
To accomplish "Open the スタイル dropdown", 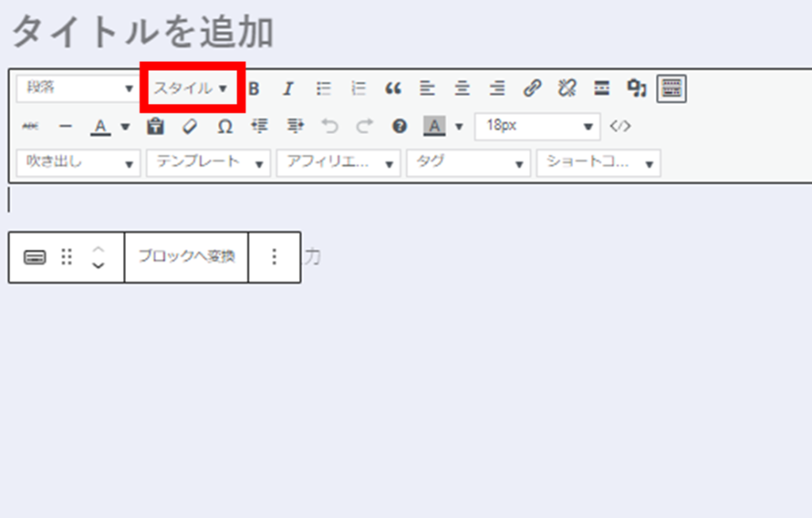I will [191, 88].
